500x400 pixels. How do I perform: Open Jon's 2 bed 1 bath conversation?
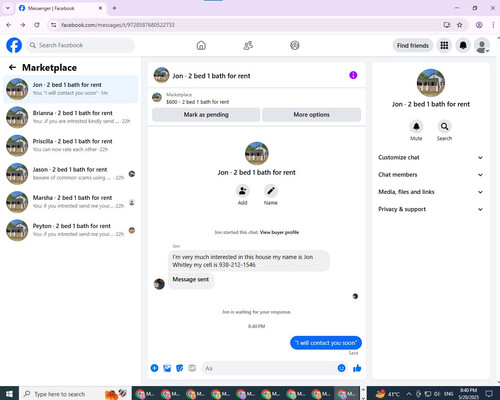[x=70, y=89]
